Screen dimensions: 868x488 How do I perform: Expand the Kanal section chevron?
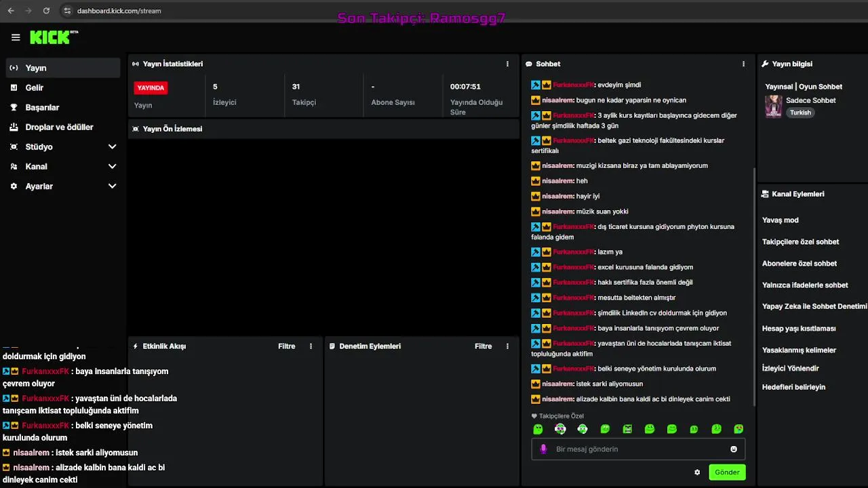pyautogui.click(x=113, y=166)
